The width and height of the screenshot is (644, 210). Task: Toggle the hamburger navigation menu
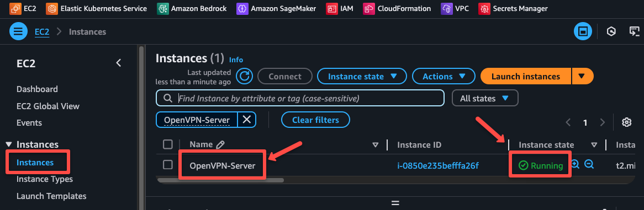(18, 31)
